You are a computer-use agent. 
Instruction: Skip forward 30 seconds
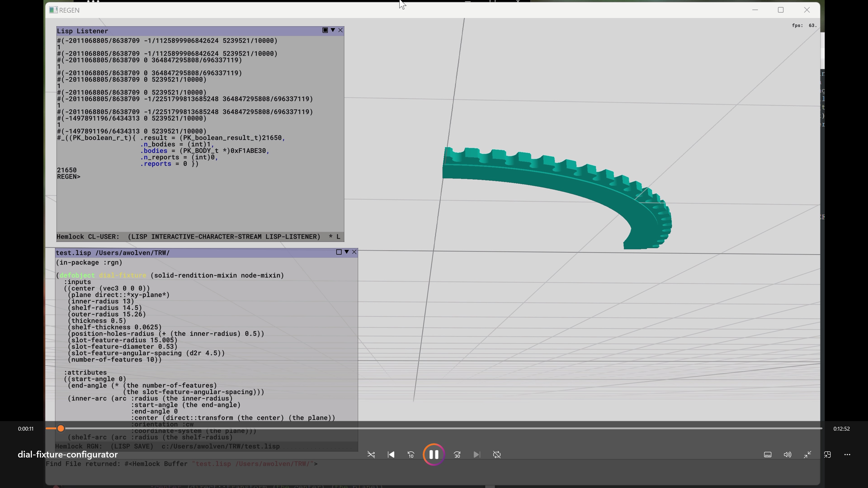coord(457,455)
